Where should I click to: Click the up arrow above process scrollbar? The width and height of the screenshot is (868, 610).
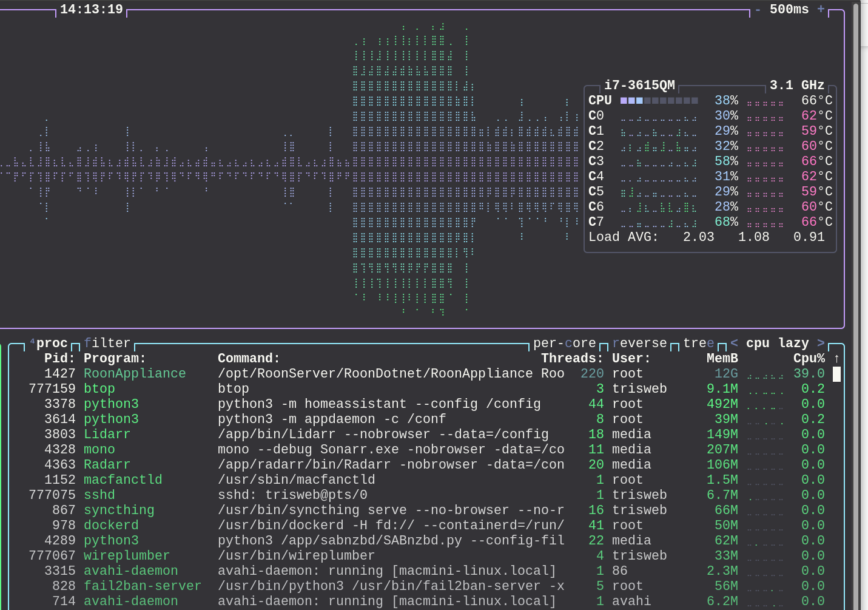(836, 359)
